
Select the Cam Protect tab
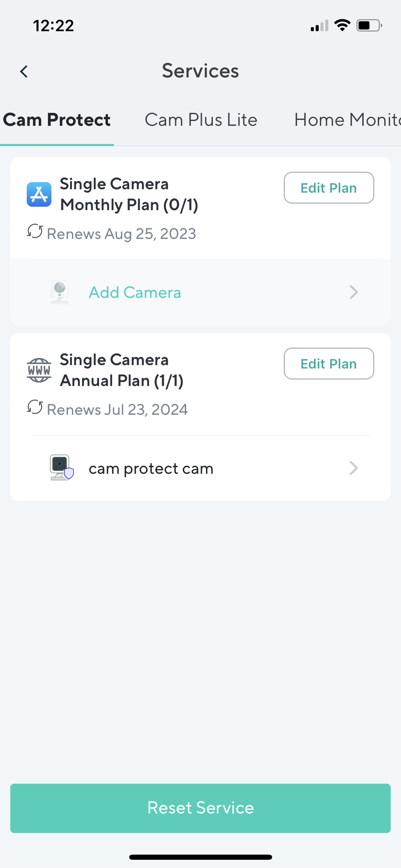(57, 120)
